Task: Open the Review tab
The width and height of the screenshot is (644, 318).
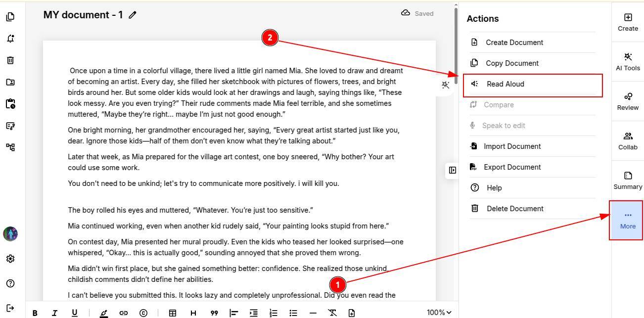Action: pyautogui.click(x=628, y=101)
